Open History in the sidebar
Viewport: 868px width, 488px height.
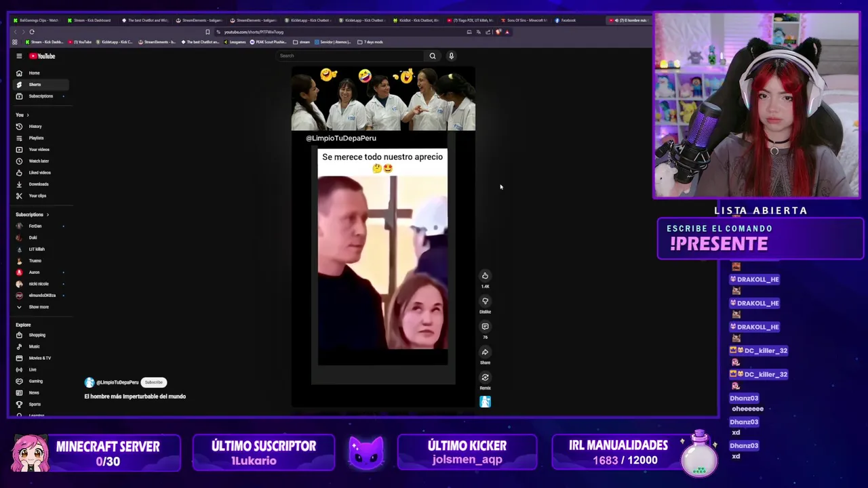click(x=40, y=127)
